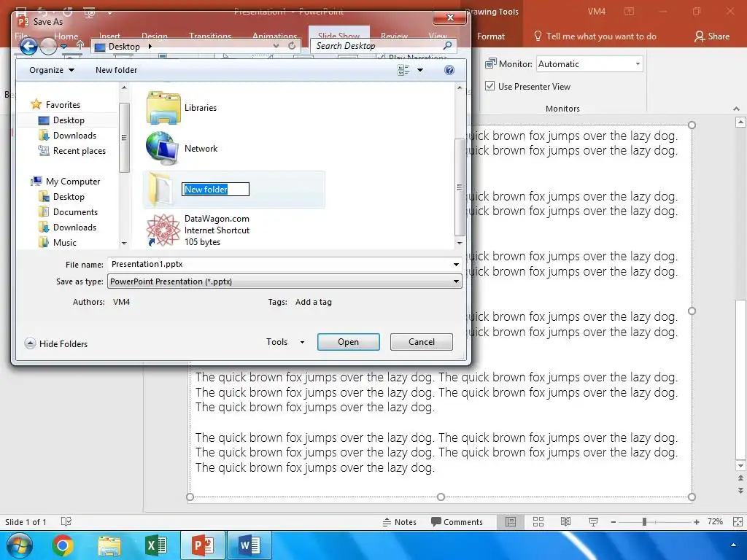Viewport: 747px width, 560px height.
Task: Switch to Reading View in status bar
Action: [x=565, y=522]
